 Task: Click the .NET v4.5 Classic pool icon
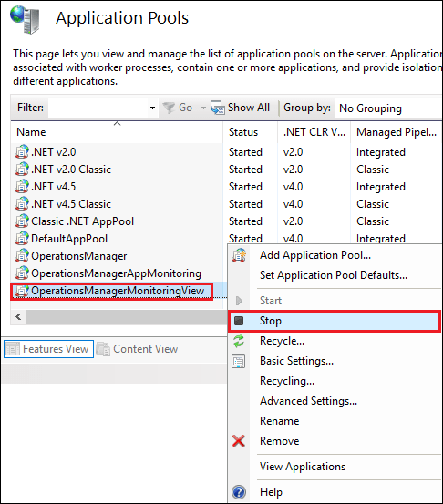(22, 204)
